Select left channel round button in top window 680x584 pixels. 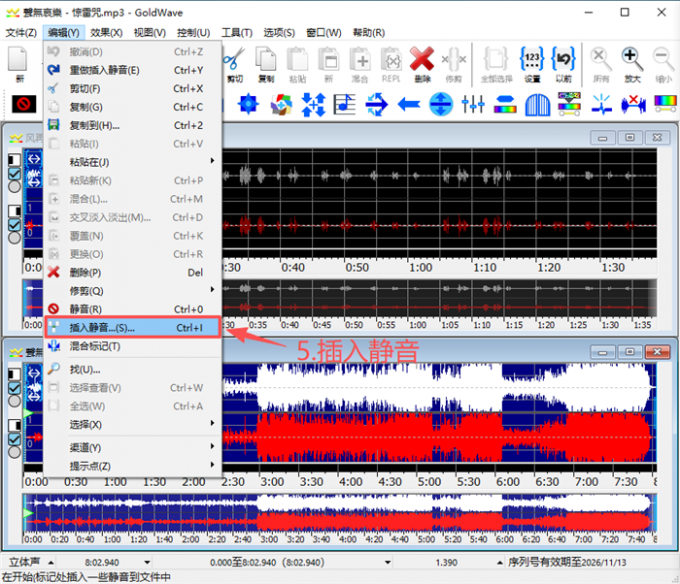pyautogui.click(x=14, y=186)
